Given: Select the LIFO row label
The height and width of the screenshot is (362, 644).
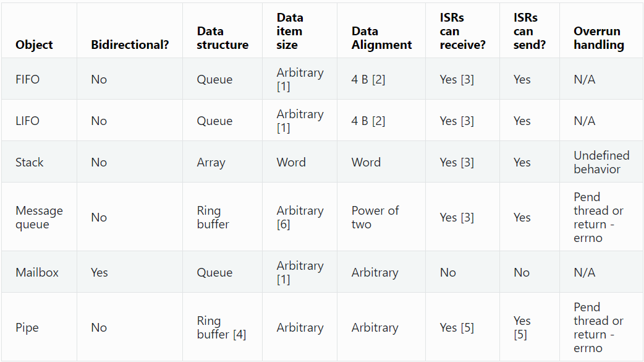Looking at the screenshot, I should (27, 121).
